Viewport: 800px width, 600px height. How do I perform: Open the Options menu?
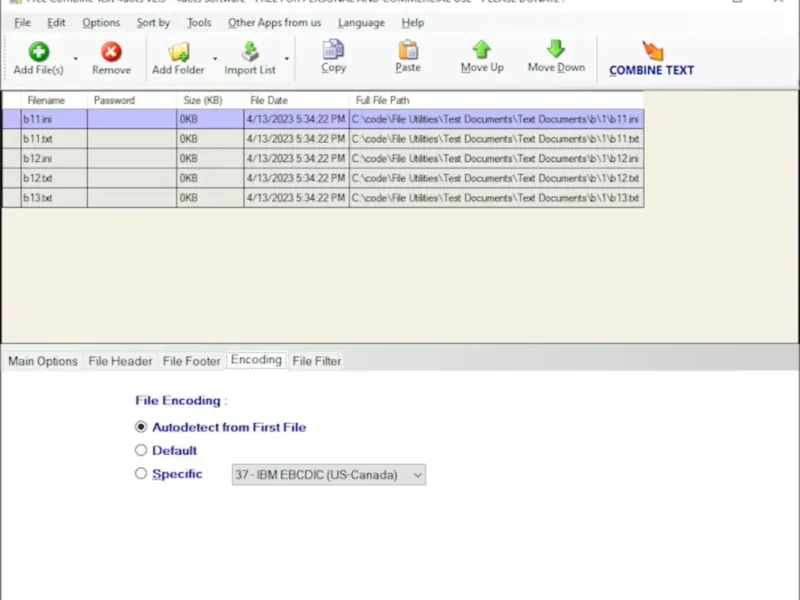click(x=101, y=23)
